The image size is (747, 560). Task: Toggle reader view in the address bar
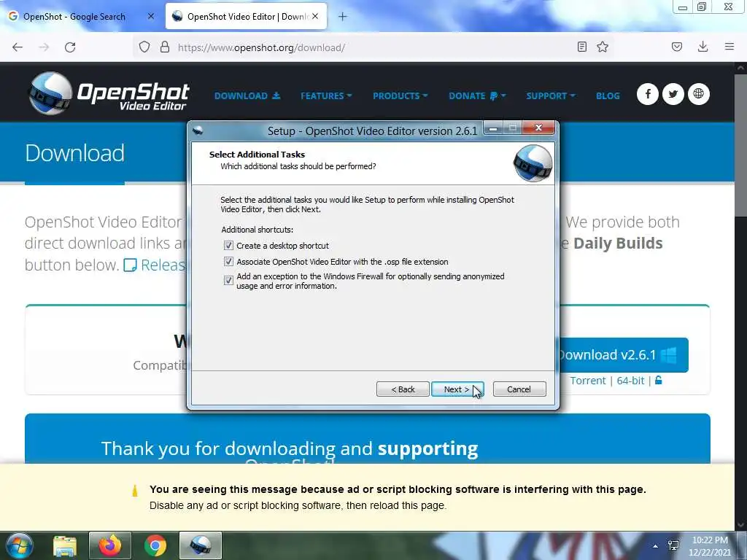tap(581, 47)
